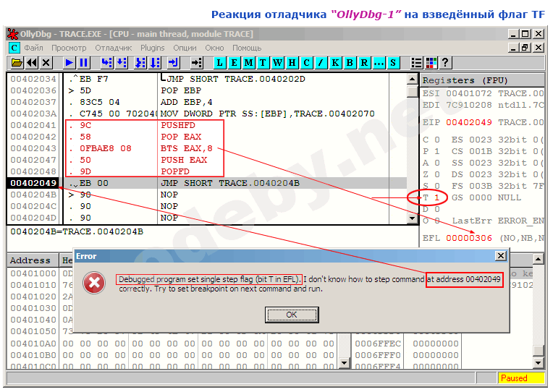Open Executable modules with E button

tap(234, 63)
